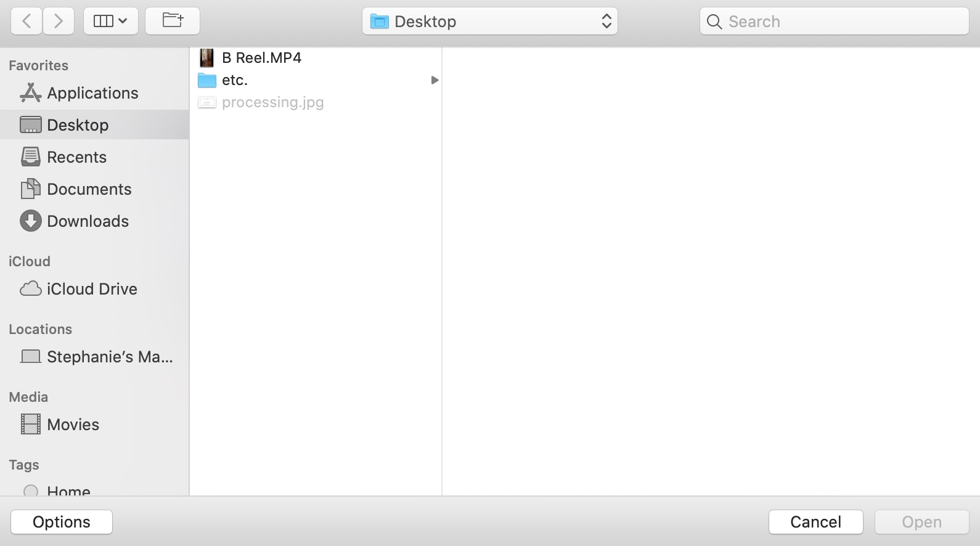This screenshot has width=980, height=546.
Task: Click the back navigation arrow
Action: coord(27,22)
